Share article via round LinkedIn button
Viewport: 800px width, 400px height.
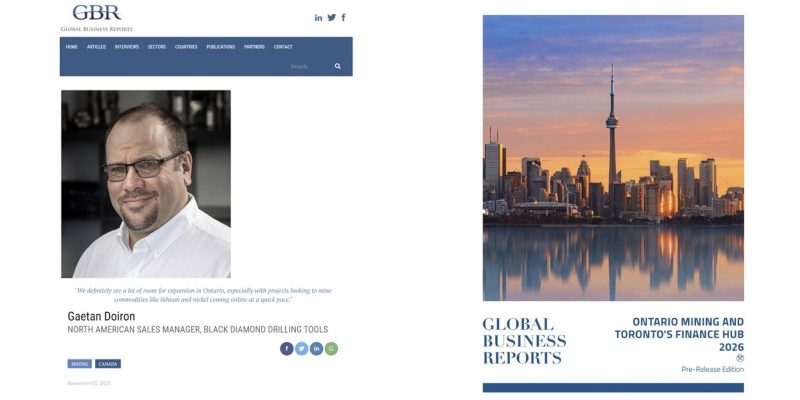point(316,349)
